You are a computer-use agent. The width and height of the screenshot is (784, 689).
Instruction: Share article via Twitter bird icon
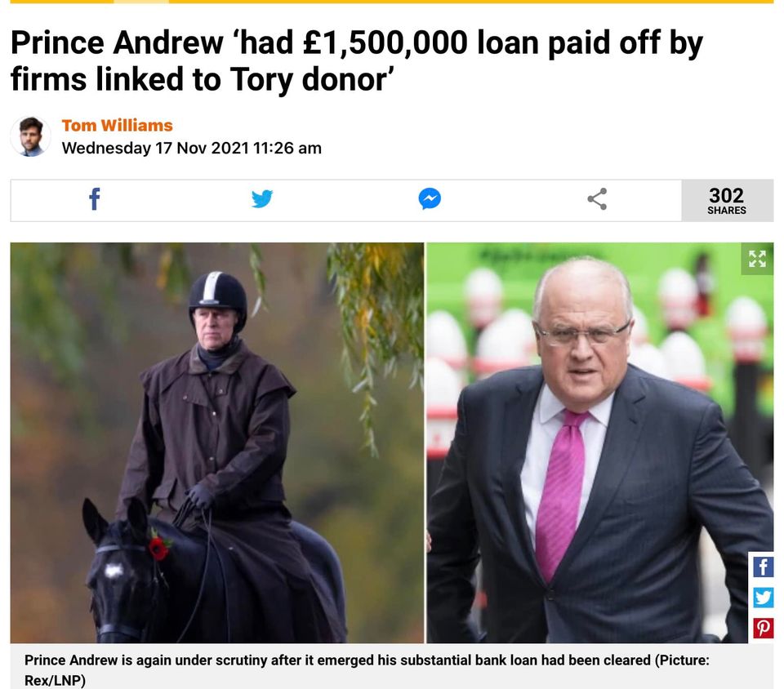(x=262, y=199)
